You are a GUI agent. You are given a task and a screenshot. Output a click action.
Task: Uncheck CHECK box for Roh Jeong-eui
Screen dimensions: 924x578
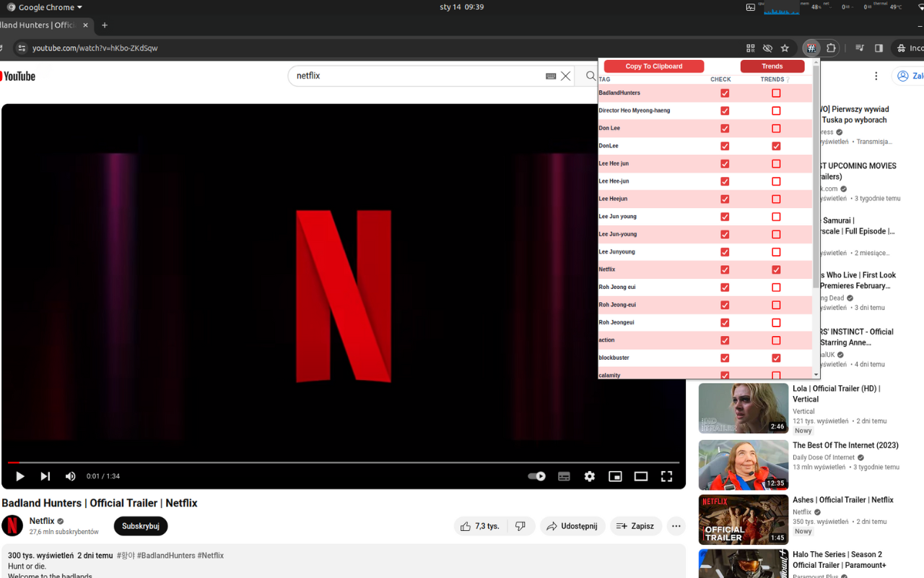tap(725, 305)
